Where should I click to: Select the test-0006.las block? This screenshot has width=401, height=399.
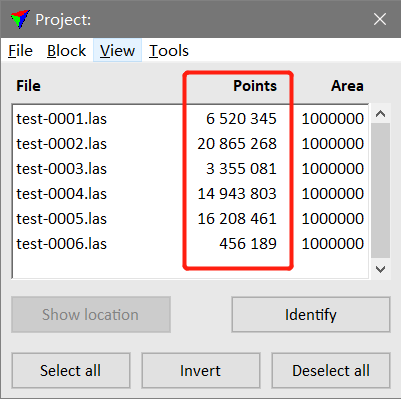[x=190, y=244]
